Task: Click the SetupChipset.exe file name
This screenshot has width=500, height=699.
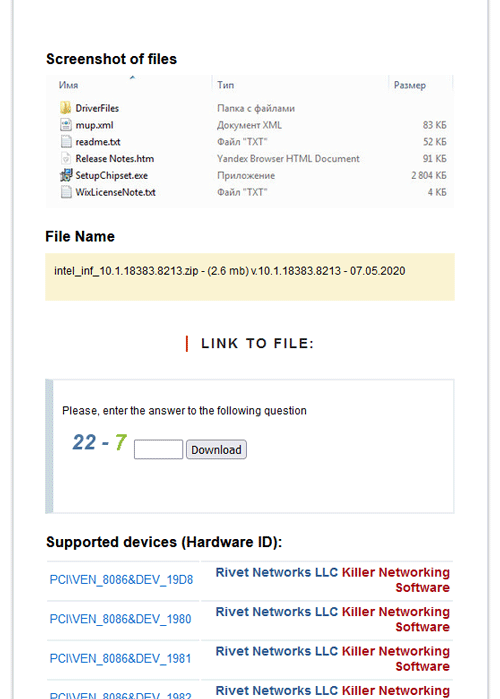Action: pos(111,176)
